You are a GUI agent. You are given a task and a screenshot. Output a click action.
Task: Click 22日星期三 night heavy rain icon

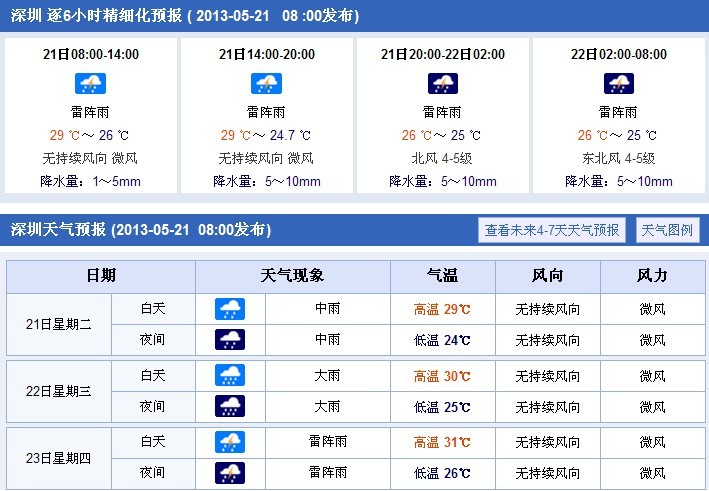[x=230, y=406]
